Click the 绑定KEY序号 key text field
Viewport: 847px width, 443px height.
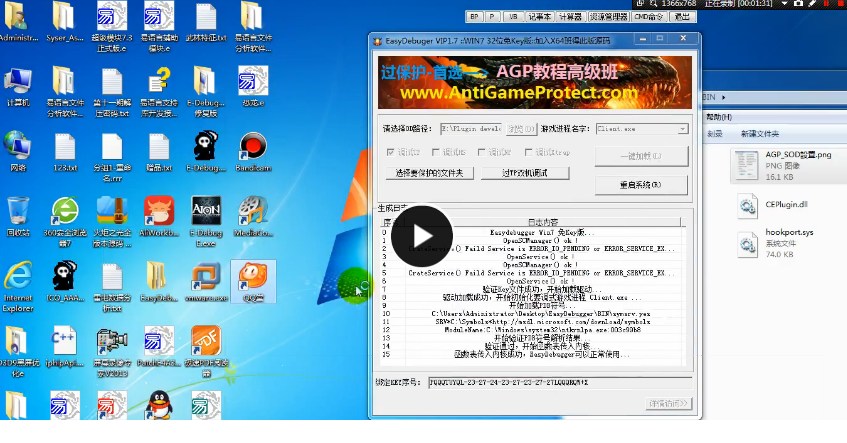point(560,382)
